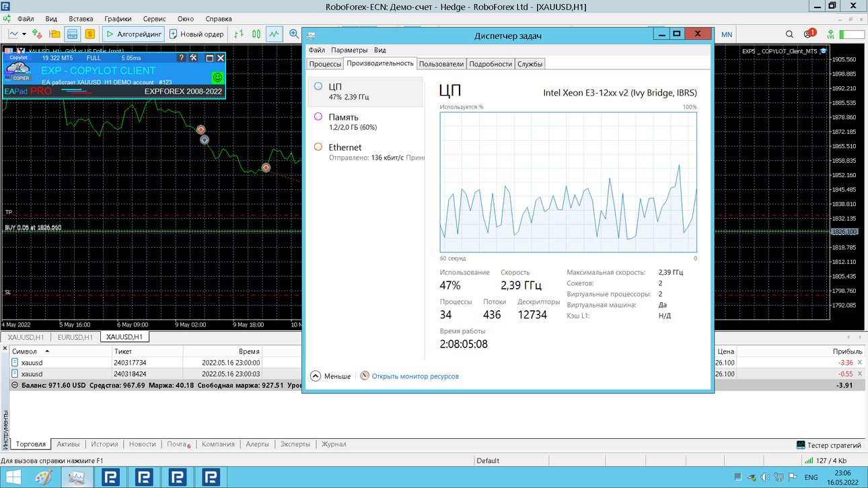Select first XAUUSD,H1 chart tab
This screenshot has height=488, width=868.
[26, 337]
